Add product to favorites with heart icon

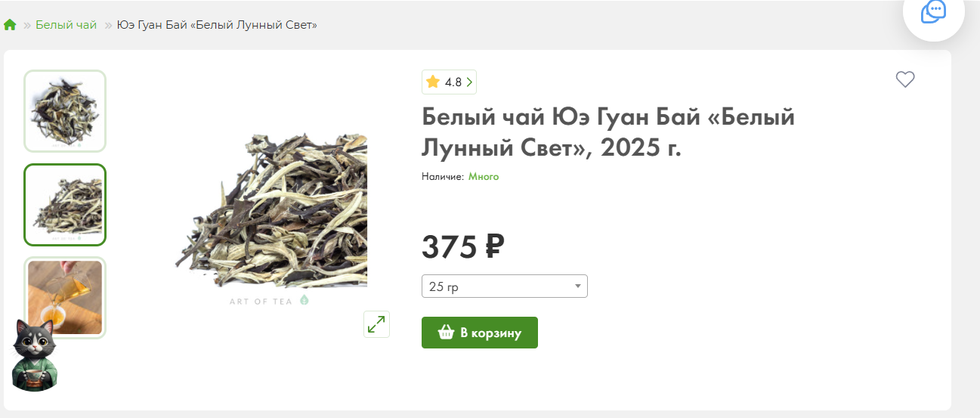click(x=905, y=79)
